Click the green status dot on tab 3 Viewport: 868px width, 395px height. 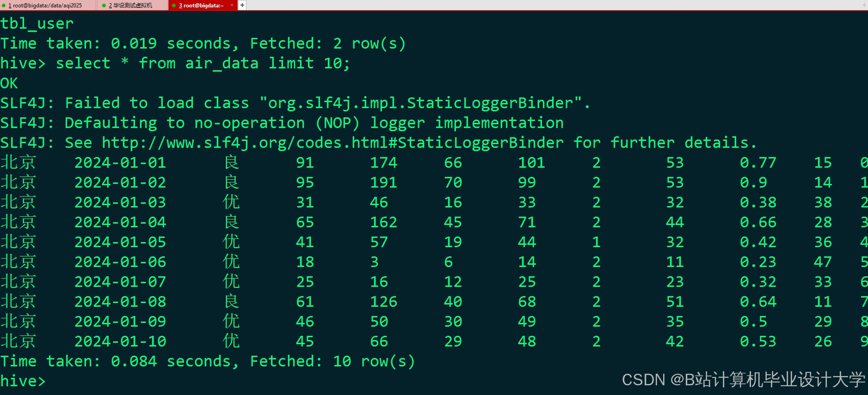(174, 6)
